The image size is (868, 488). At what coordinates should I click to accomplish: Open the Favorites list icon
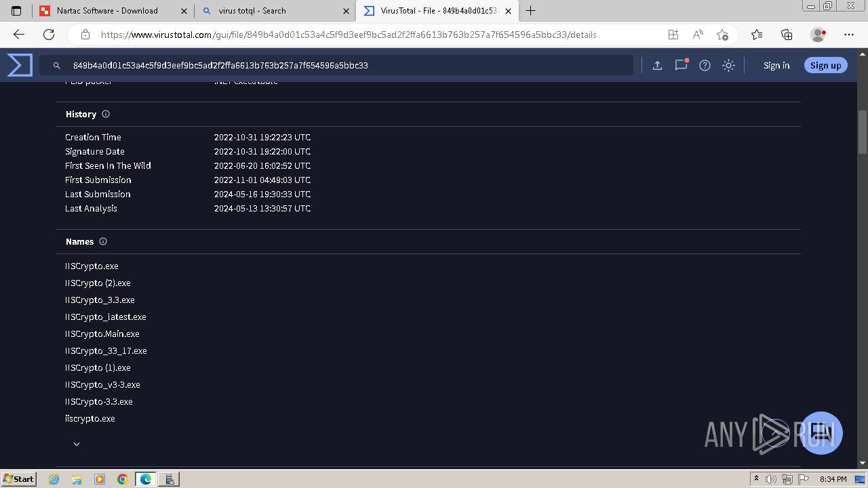point(757,35)
